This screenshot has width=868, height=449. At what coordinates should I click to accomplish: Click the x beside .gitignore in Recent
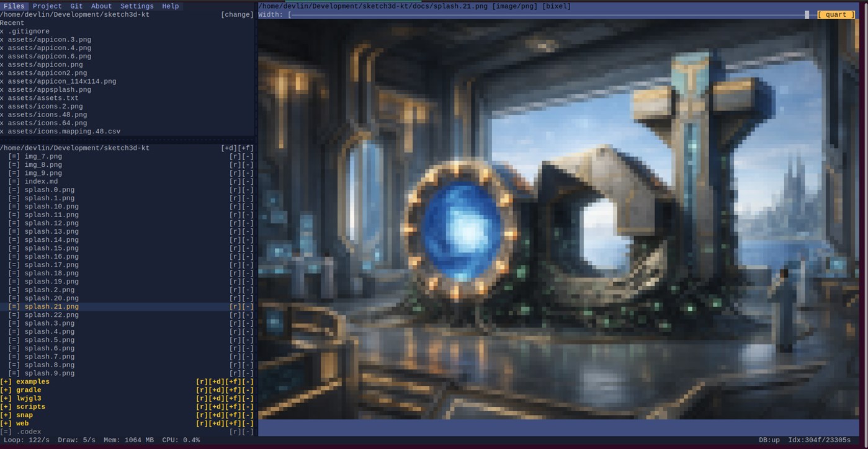(2, 31)
